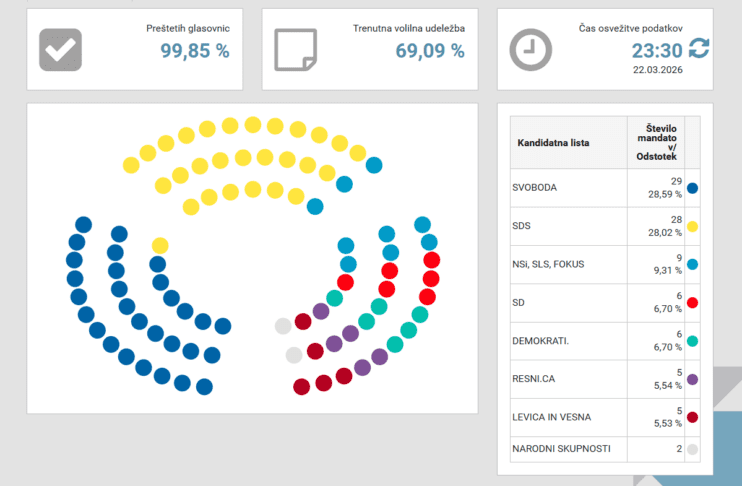Image resolution: width=742 pixels, height=486 pixels.
Task: Click the clock icon beside refresh time
Action: point(531,49)
